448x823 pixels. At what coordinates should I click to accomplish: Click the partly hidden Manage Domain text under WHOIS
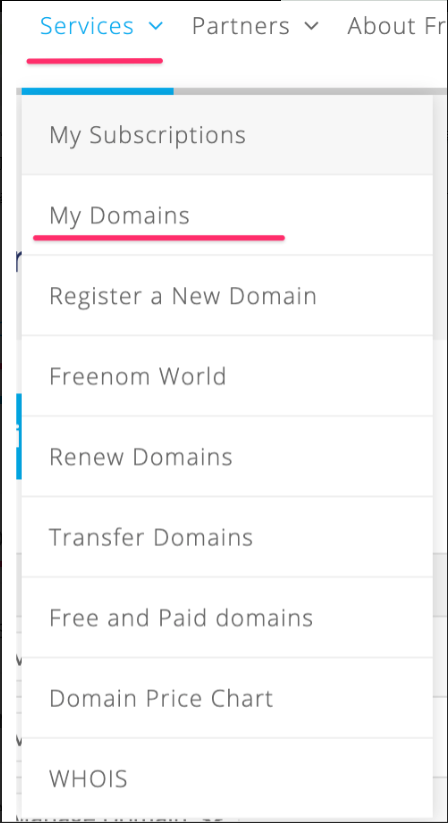pos(122,819)
